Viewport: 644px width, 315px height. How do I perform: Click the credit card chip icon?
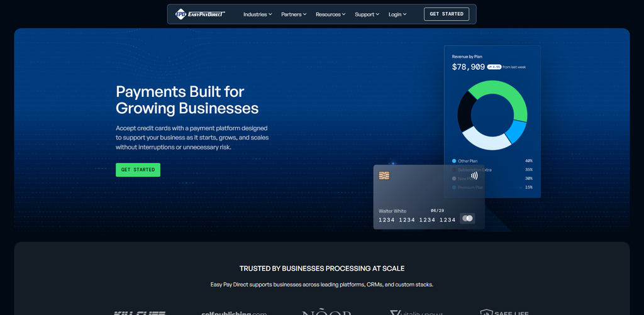click(384, 176)
